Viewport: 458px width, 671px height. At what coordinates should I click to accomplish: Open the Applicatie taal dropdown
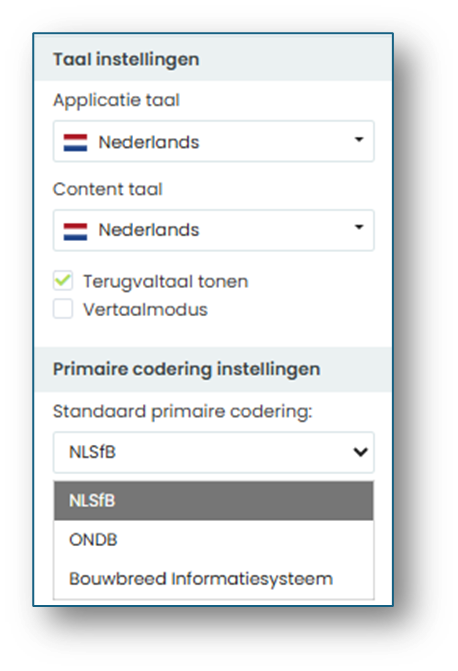(x=214, y=141)
